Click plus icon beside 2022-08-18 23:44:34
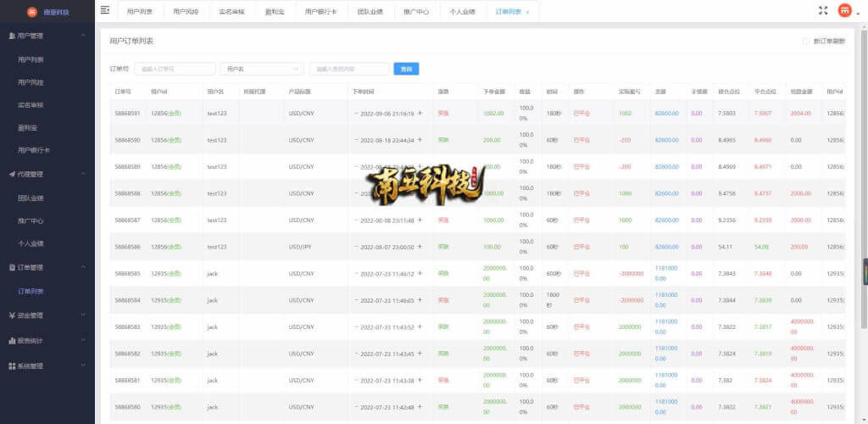 tap(420, 139)
